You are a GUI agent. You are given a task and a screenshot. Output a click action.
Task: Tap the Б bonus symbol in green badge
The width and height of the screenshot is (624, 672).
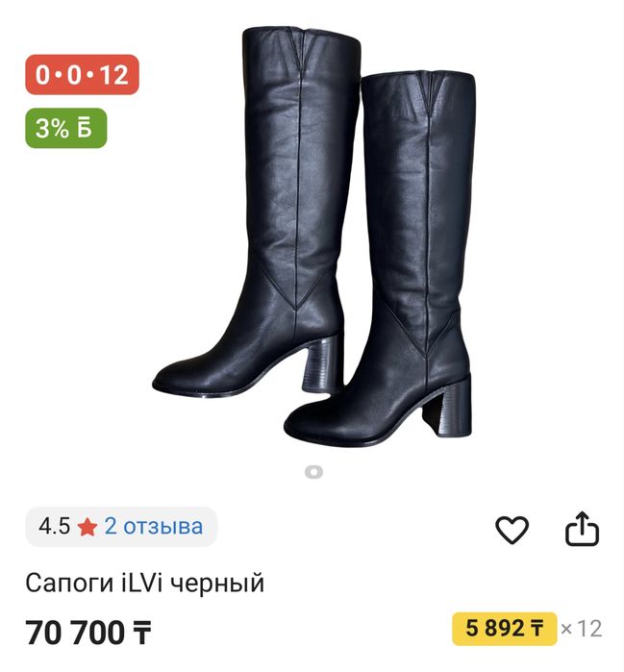click(x=85, y=128)
